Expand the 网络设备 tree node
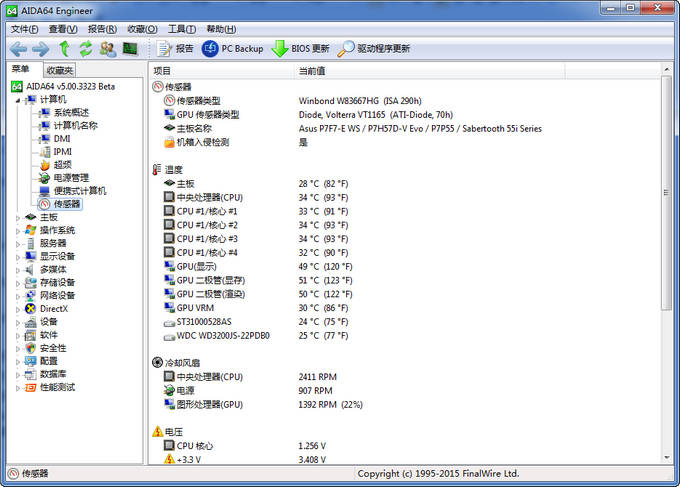This screenshot has width=680, height=487. [x=18, y=297]
